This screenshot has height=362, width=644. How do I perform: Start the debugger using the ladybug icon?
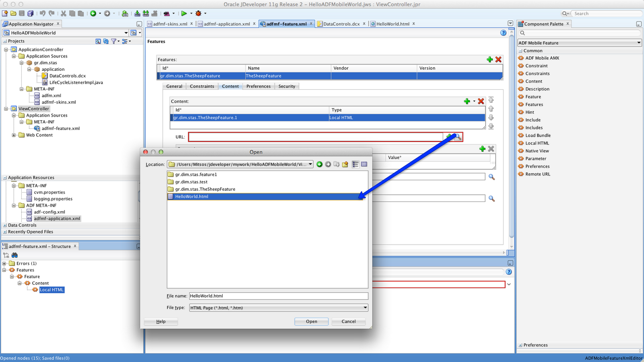pos(198,13)
